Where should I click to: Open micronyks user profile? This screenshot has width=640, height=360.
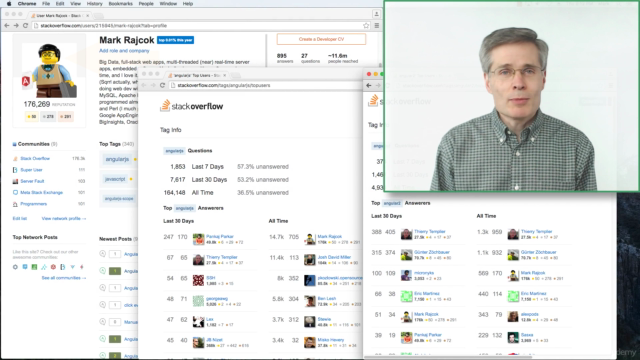tap(424, 273)
